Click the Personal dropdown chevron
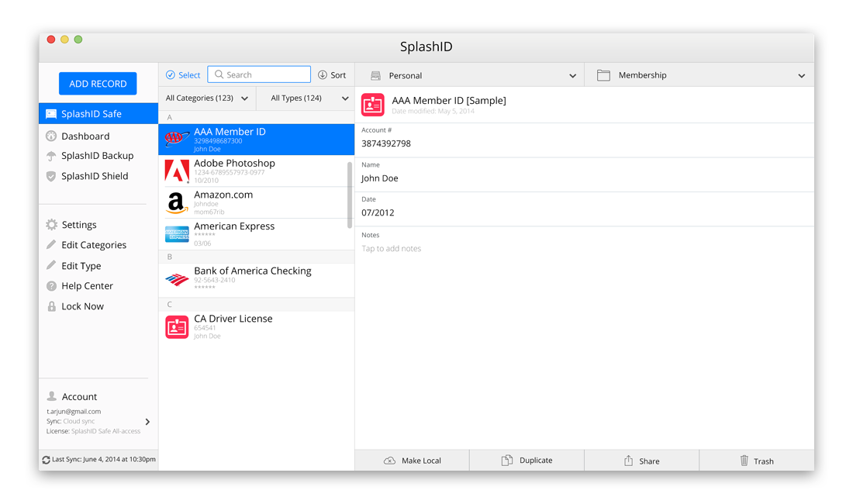The image size is (853, 504). (572, 75)
